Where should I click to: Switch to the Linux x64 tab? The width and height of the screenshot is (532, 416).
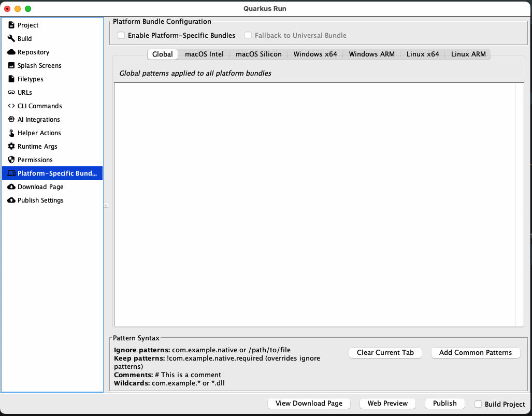[x=423, y=54]
